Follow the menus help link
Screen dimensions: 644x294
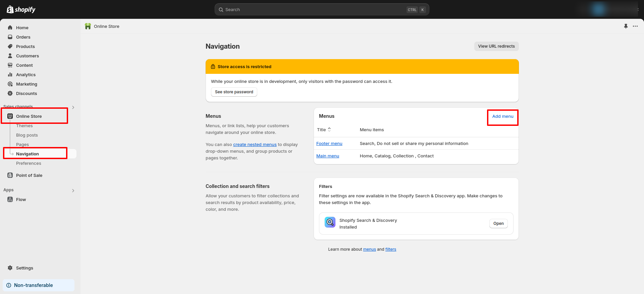370,249
